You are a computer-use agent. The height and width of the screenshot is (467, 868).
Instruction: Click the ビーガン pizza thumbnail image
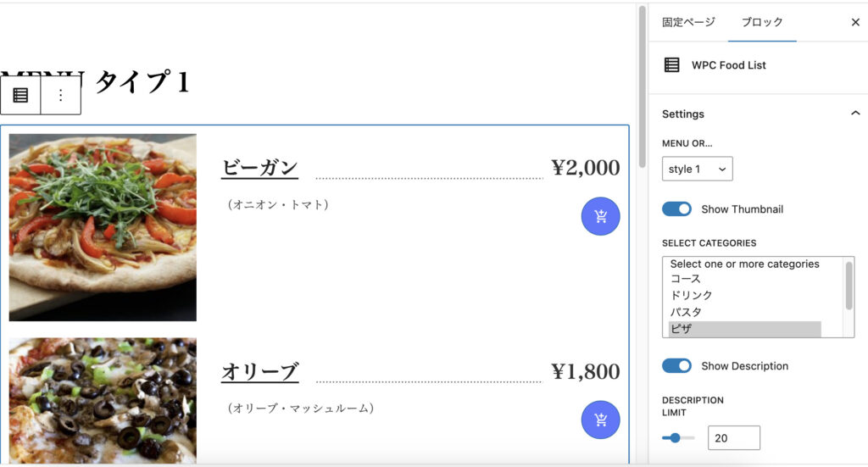103,227
